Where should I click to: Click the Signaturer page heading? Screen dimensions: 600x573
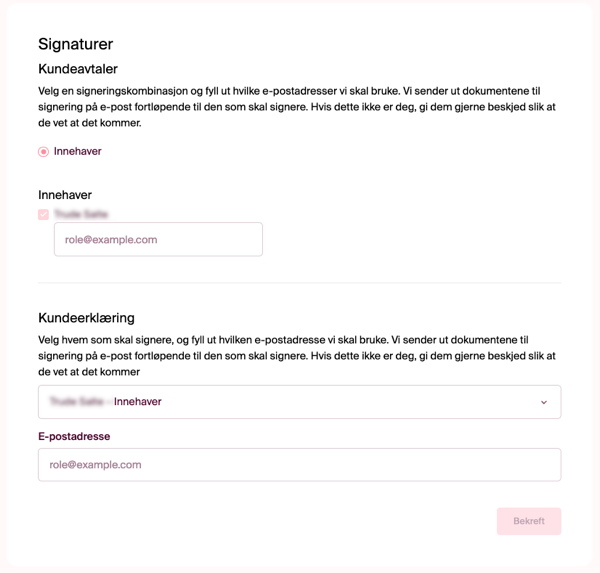[x=75, y=44]
